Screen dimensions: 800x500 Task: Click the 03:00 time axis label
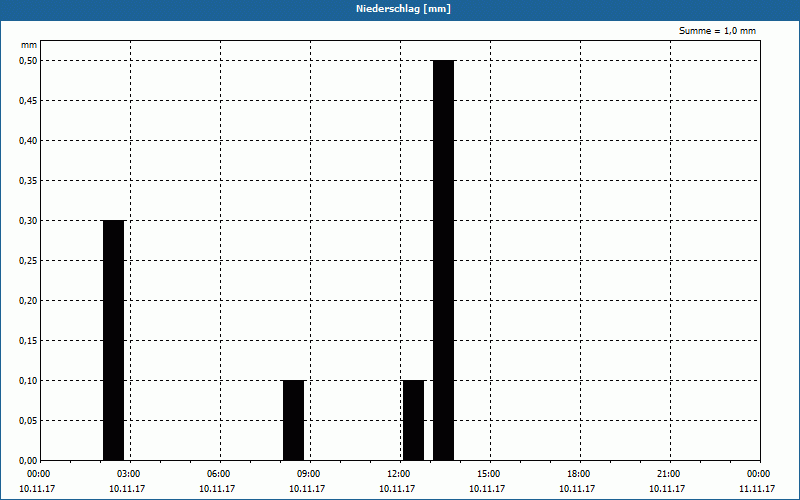click(129, 474)
